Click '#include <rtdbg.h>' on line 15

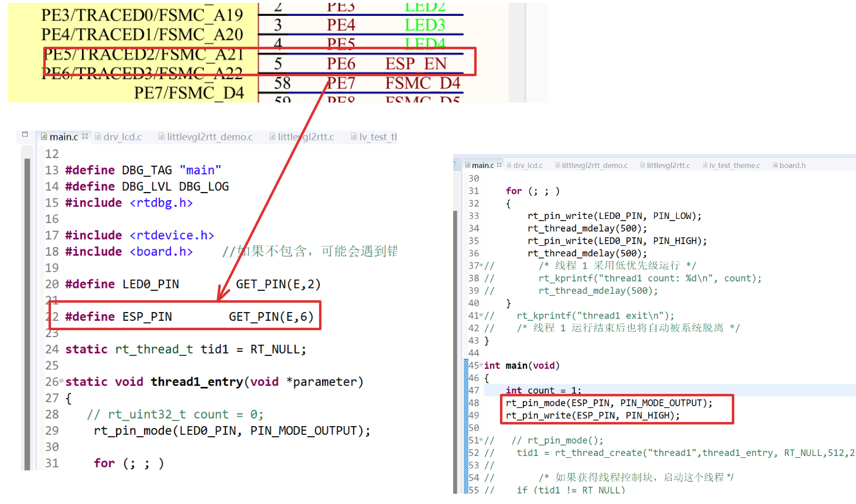(x=129, y=203)
